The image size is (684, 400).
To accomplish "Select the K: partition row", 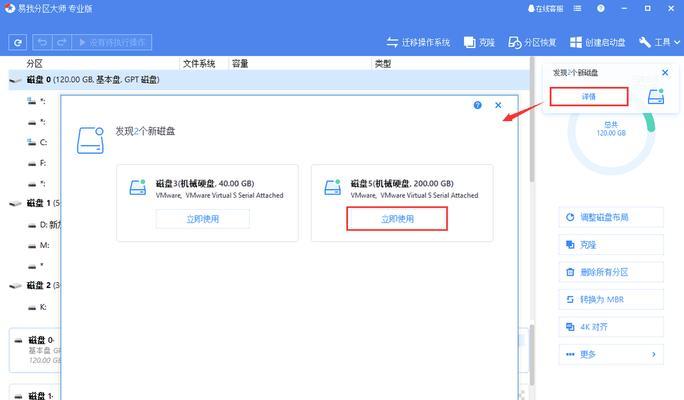I will pos(35,307).
